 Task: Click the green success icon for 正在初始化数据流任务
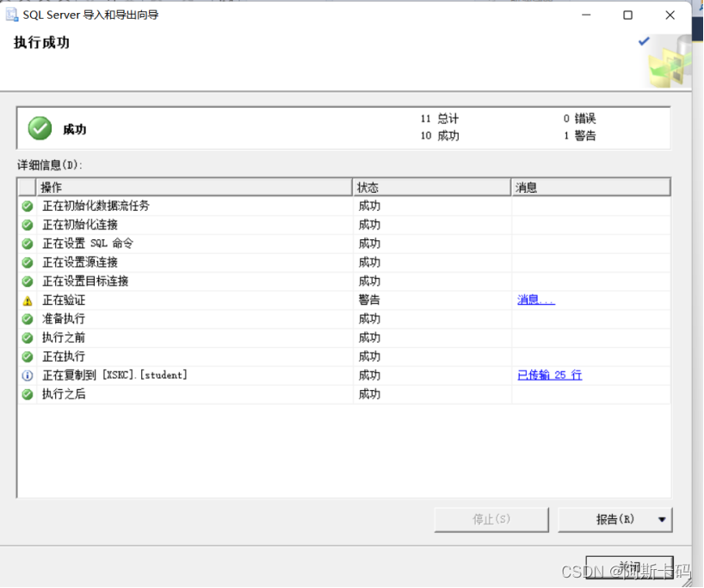point(28,206)
